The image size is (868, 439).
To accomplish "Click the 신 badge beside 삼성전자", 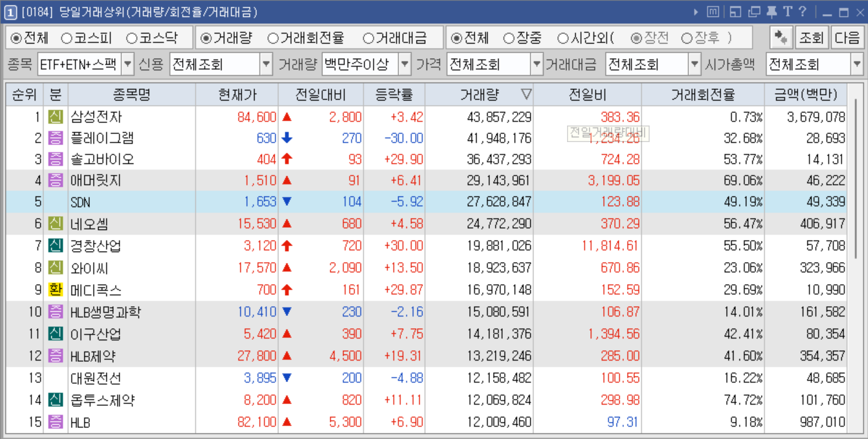I will click(x=56, y=116).
